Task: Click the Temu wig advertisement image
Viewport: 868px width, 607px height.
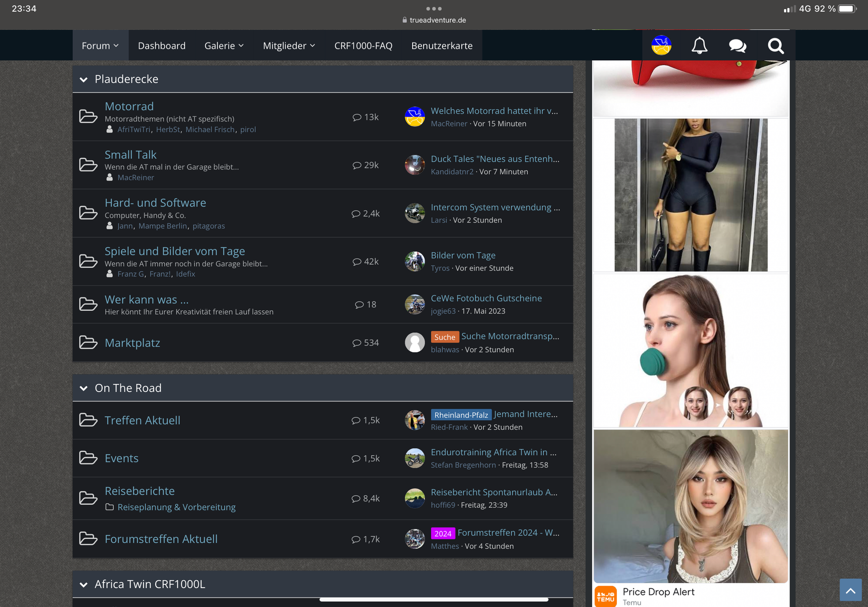Action: (x=691, y=506)
